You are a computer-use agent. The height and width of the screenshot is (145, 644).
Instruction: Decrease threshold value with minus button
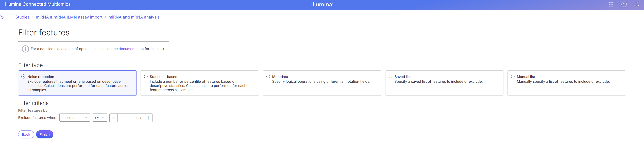[113, 118]
